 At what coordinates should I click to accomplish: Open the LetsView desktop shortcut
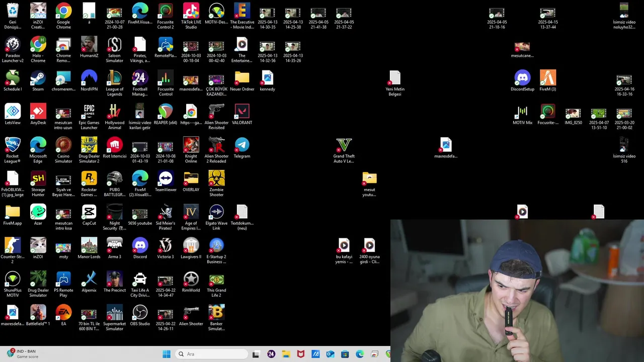pos(13,114)
